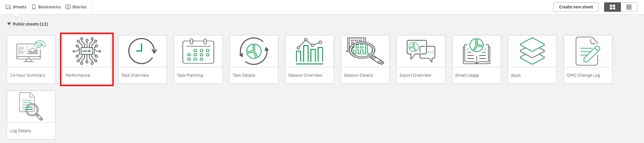
Task: Click the Performance circuit chip icon
Action: coord(87,51)
